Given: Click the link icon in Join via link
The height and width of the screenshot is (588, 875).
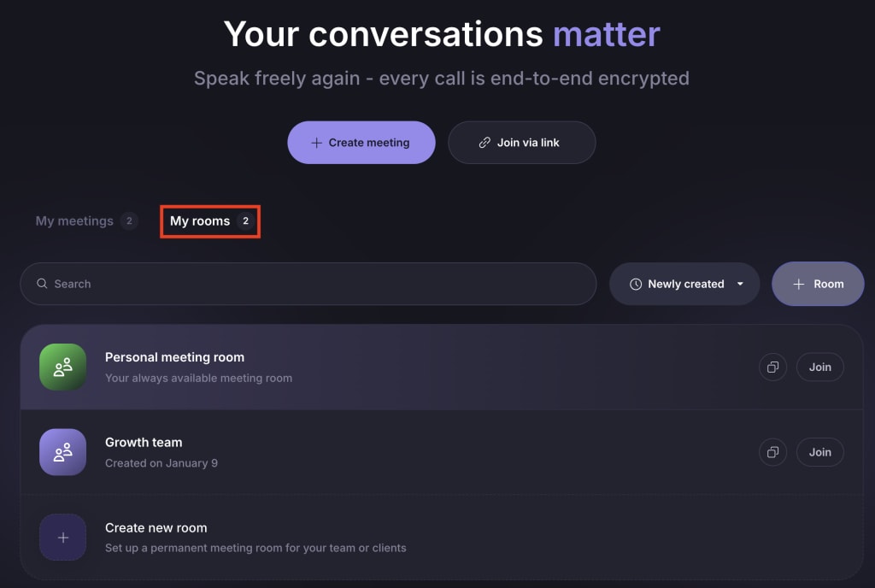Looking at the screenshot, I should tap(484, 142).
